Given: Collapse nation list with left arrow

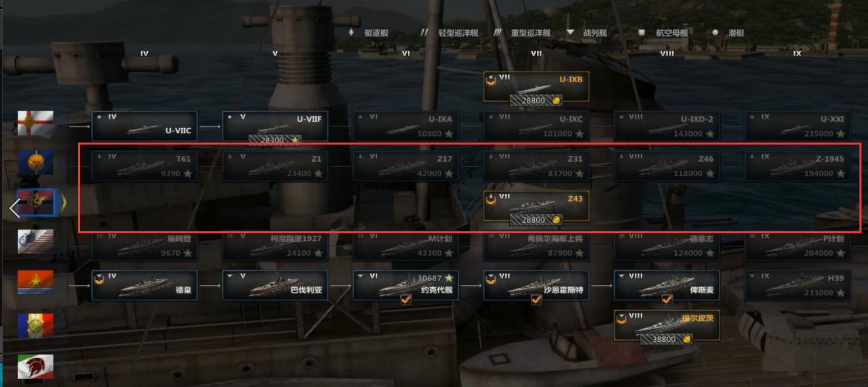Looking at the screenshot, I should click(14, 209).
